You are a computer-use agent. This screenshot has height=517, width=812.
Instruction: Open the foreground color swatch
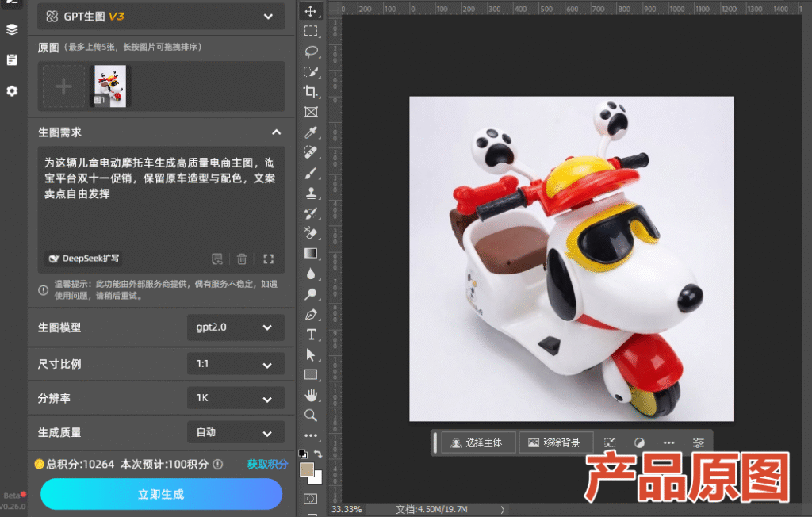[x=307, y=469]
